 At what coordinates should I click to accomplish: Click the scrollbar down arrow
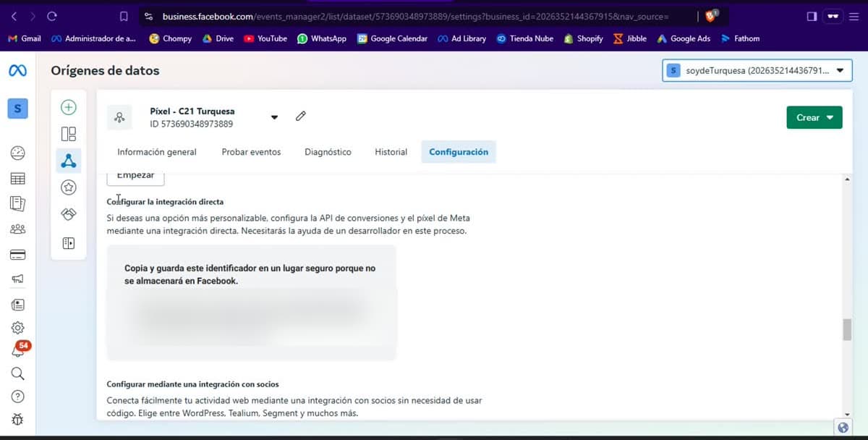pyautogui.click(x=847, y=414)
